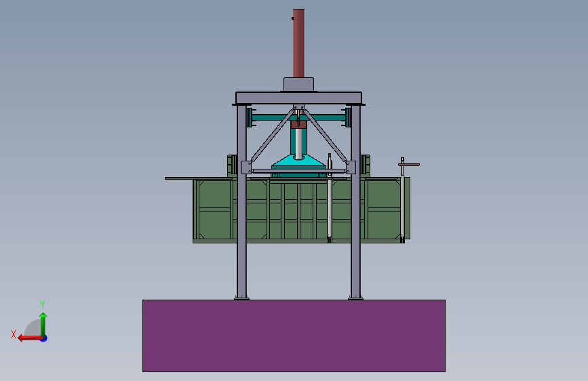Select the right column foot plate
This screenshot has width=588, height=381.
pyautogui.click(x=355, y=298)
